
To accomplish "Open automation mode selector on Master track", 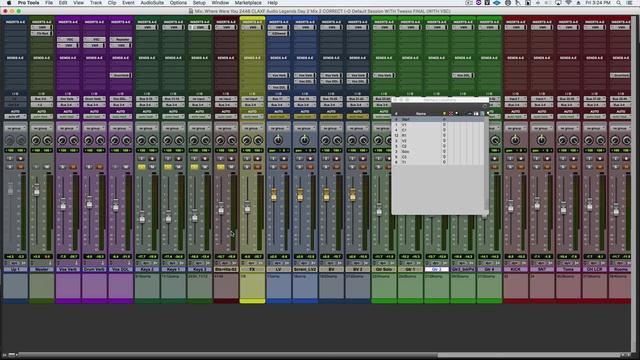I will [x=41, y=117].
